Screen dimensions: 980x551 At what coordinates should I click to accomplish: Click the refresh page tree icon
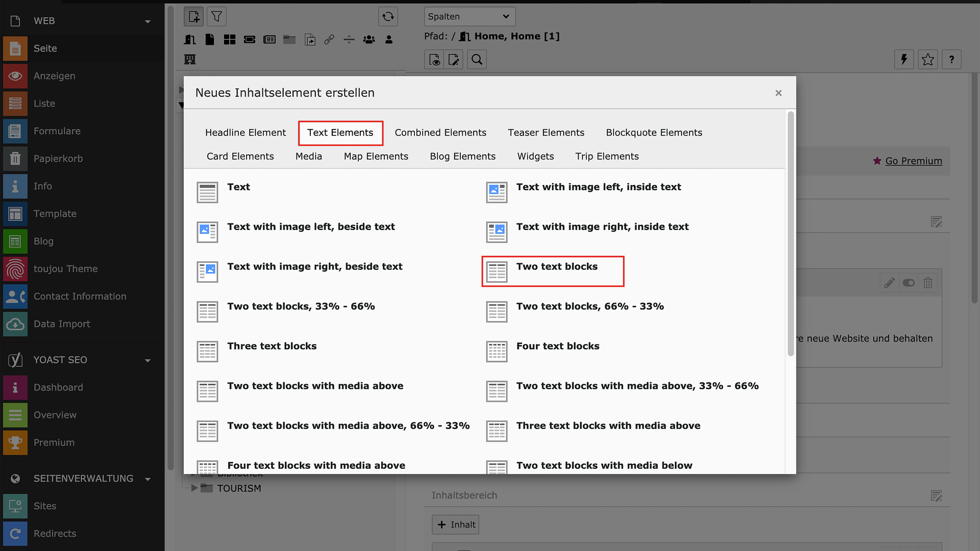pos(388,16)
